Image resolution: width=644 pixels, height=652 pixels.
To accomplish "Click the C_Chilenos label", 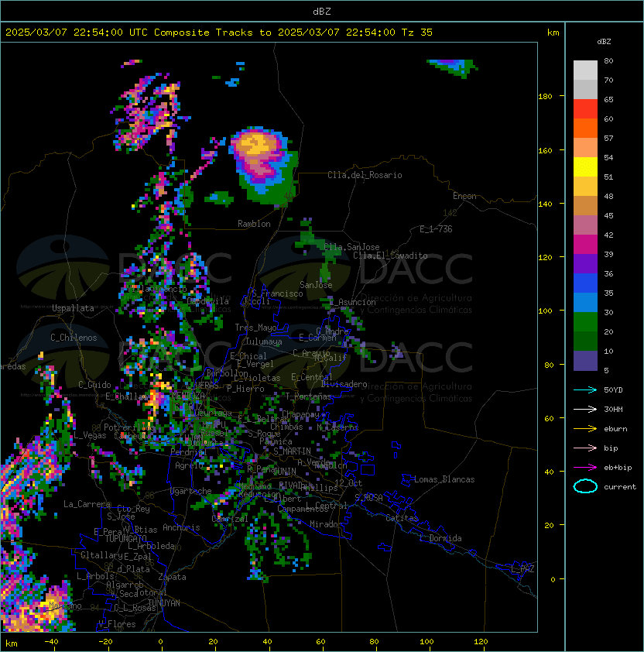I will point(74,338).
